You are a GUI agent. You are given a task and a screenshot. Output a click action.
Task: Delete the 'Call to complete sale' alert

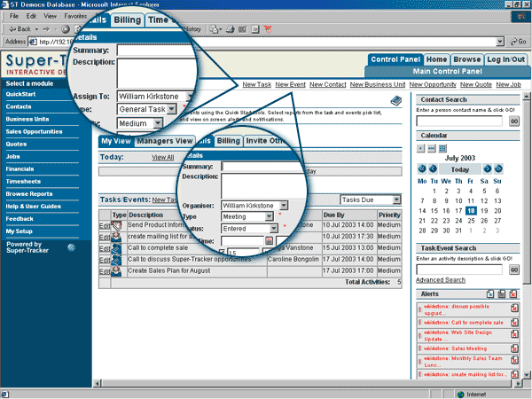click(x=514, y=323)
